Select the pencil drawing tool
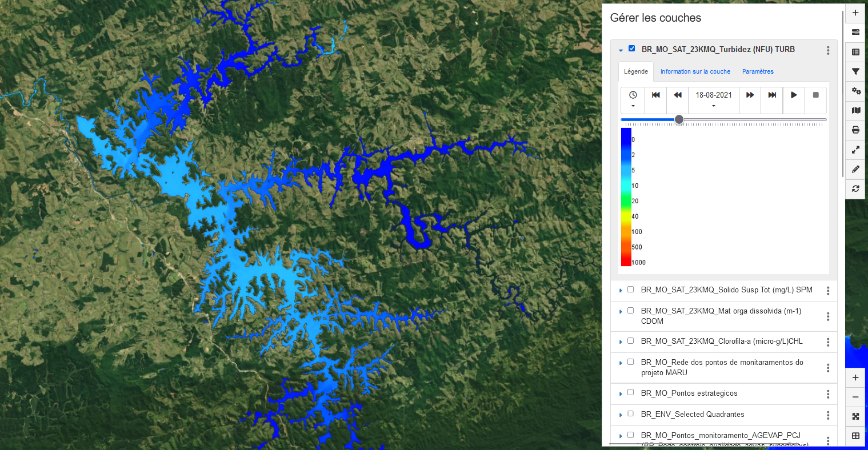The width and height of the screenshot is (868, 450). click(855, 169)
